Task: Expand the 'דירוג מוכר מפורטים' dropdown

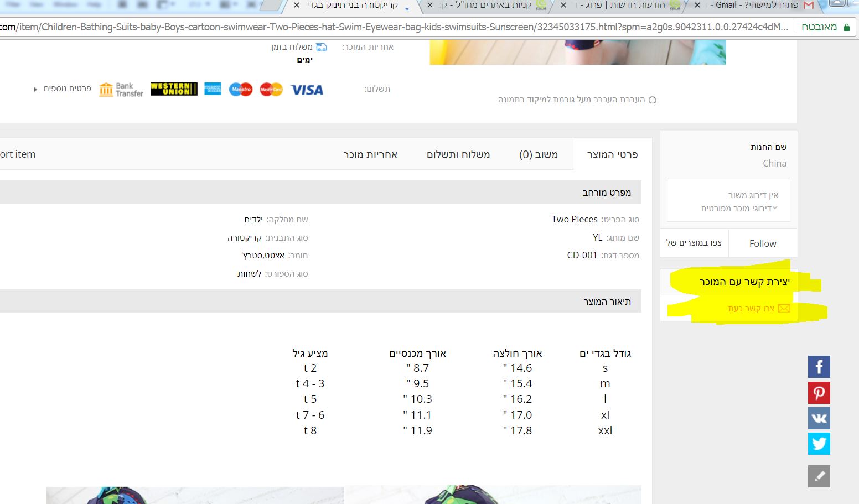Action: [x=739, y=209]
